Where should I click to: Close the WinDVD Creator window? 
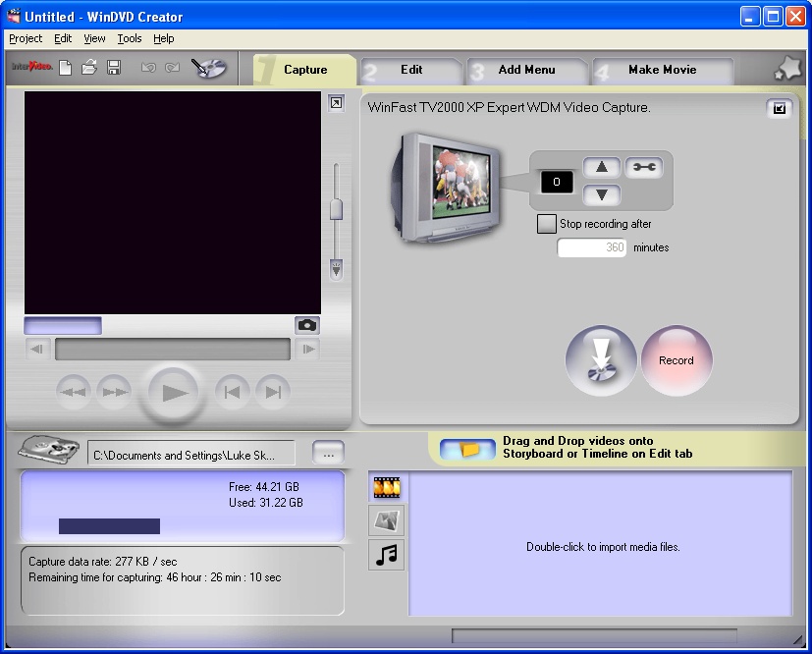[x=795, y=17]
